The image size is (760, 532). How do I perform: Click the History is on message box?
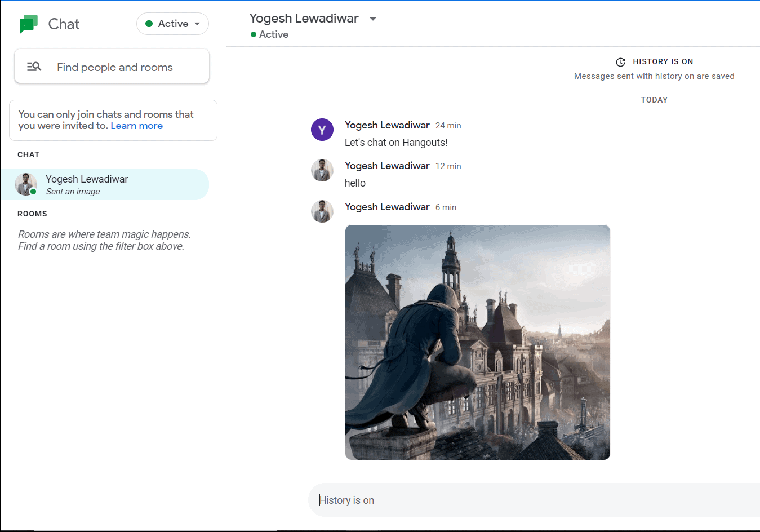coord(534,500)
